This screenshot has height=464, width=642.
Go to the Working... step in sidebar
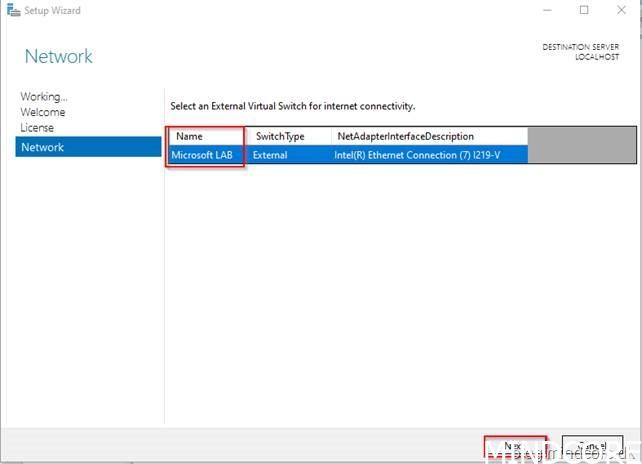pyautogui.click(x=44, y=97)
